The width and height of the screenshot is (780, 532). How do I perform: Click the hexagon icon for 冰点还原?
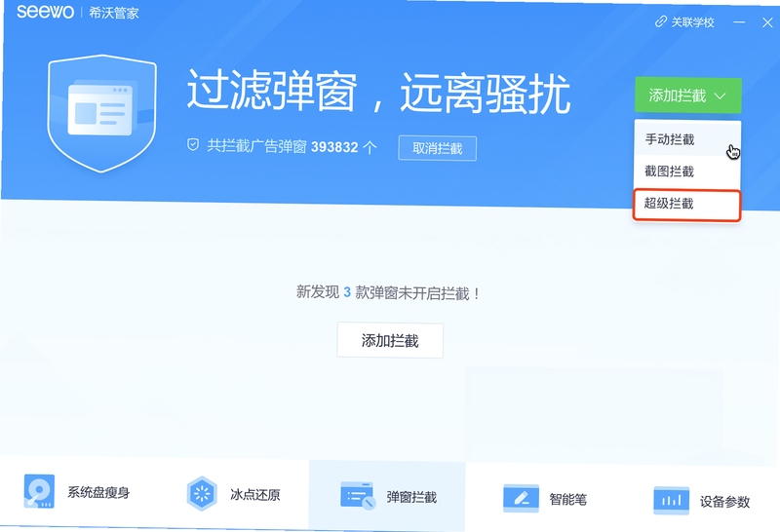(x=202, y=493)
